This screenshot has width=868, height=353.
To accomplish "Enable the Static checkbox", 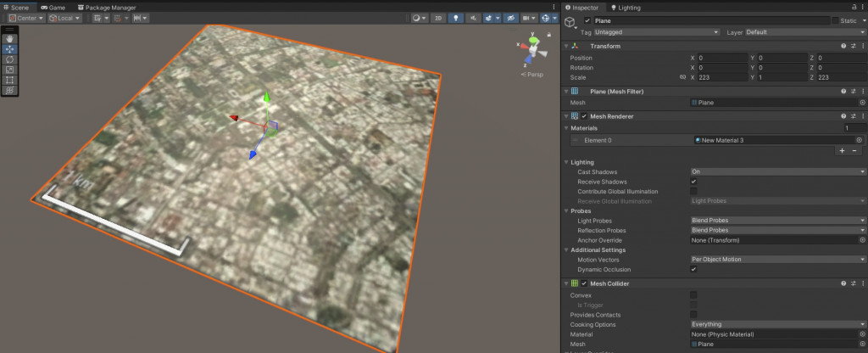I will pos(835,20).
